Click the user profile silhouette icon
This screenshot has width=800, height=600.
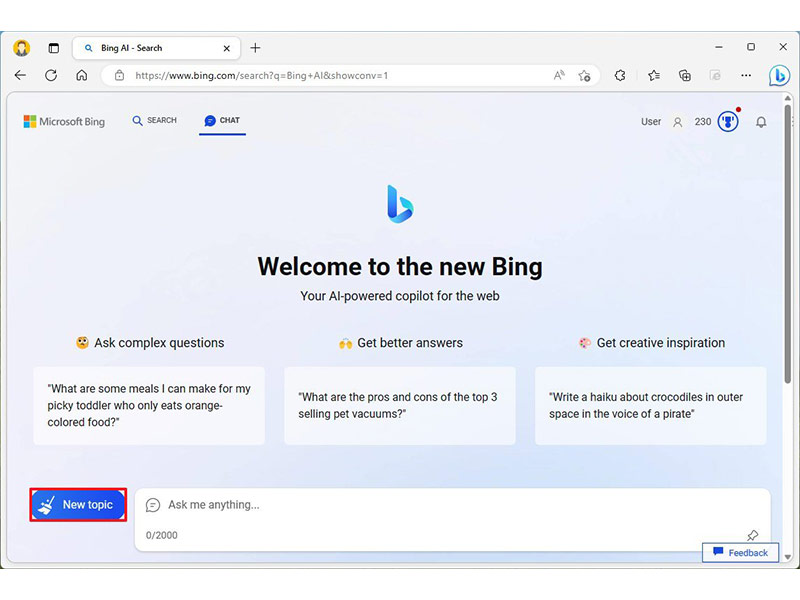(678, 122)
